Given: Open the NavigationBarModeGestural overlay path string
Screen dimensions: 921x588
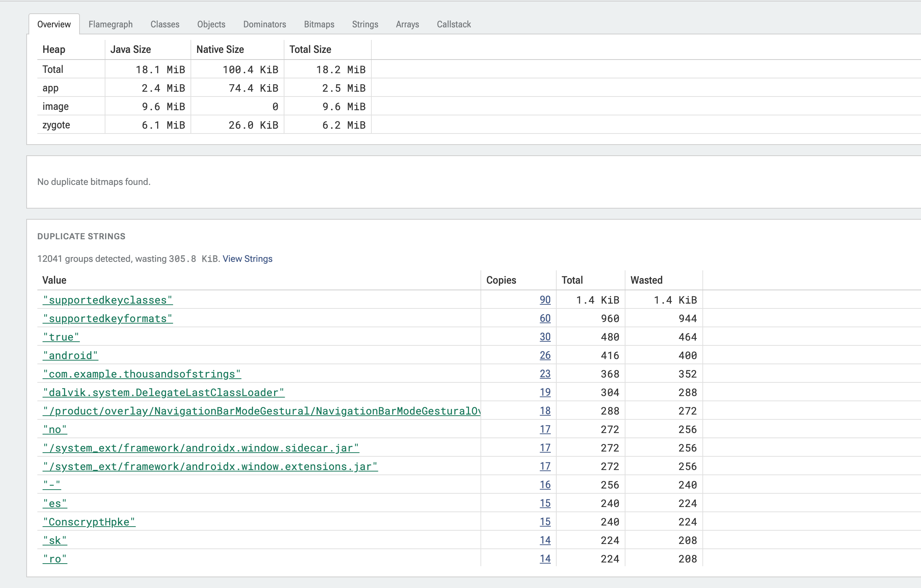Looking at the screenshot, I should pos(262,411).
